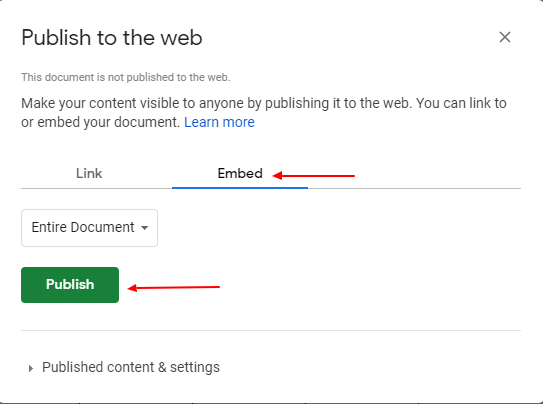Viewport: 543px width, 404px height.
Task: Close the Publish to the web dialog
Action: click(505, 37)
